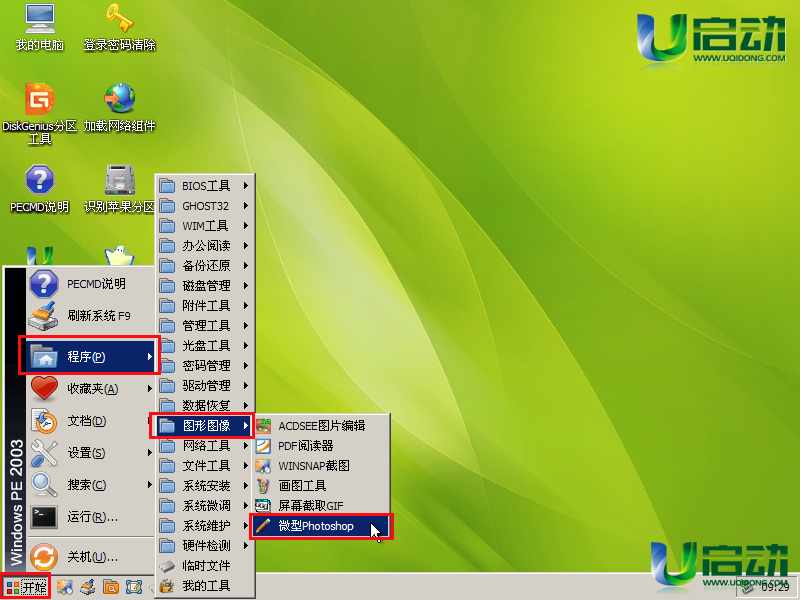Click the ghost desktop icon

[x=119, y=255]
